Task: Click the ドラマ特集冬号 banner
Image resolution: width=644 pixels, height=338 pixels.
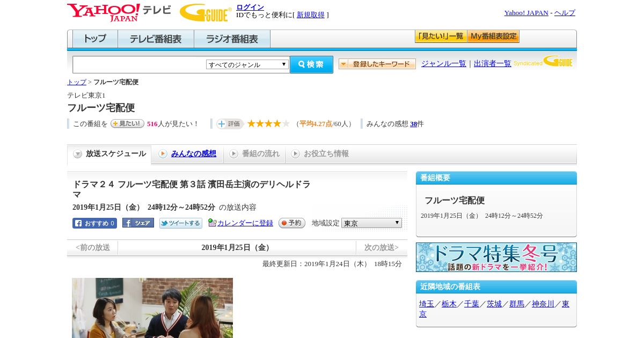Action: [496, 257]
